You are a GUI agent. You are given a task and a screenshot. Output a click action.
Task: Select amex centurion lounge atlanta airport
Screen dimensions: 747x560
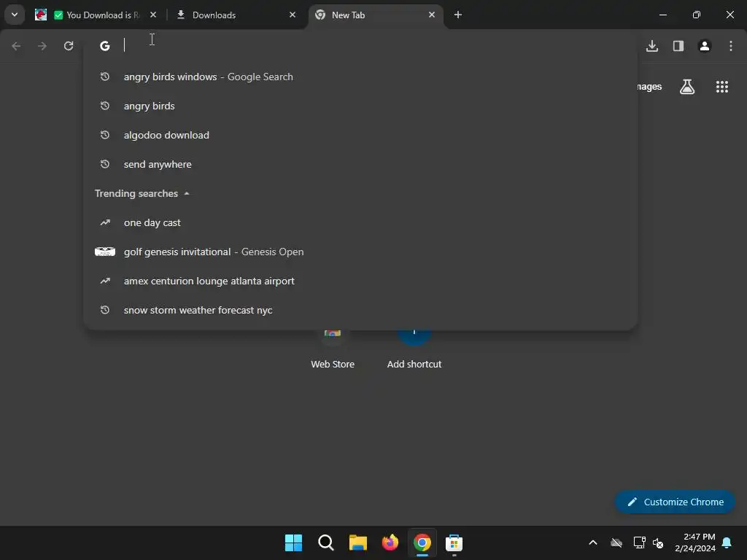(360, 281)
